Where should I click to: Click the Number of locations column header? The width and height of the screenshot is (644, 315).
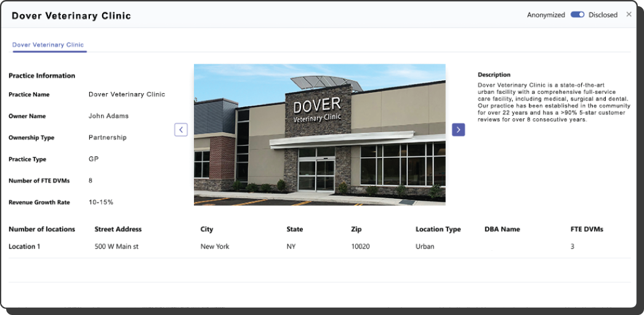(42, 229)
